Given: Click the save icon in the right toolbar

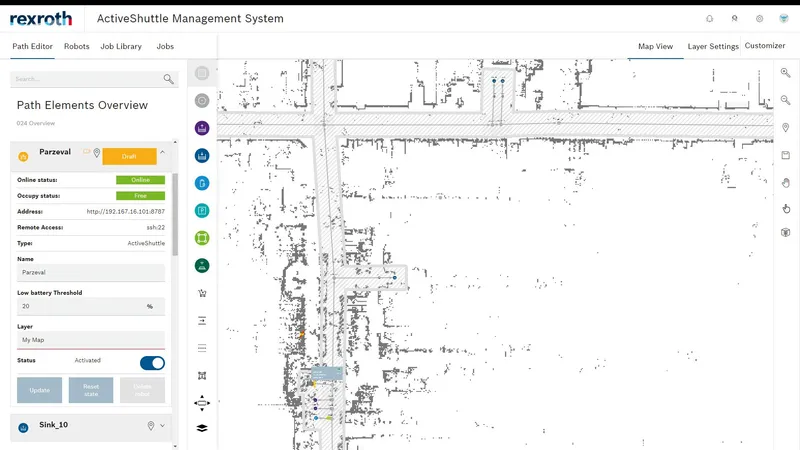Looking at the screenshot, I should tap(786, 155).
